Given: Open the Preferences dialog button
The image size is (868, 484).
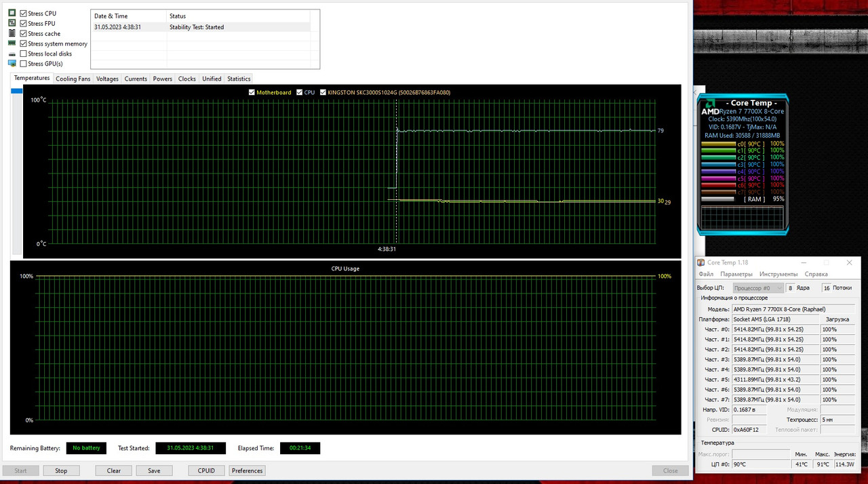Looking at the screenshot, I should 247,470.
